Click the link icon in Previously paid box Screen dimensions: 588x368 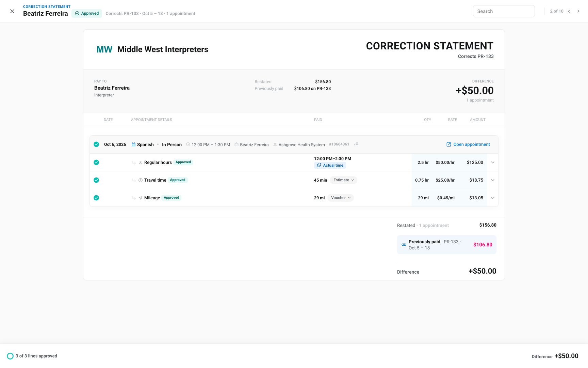click(x=404, y=245)
